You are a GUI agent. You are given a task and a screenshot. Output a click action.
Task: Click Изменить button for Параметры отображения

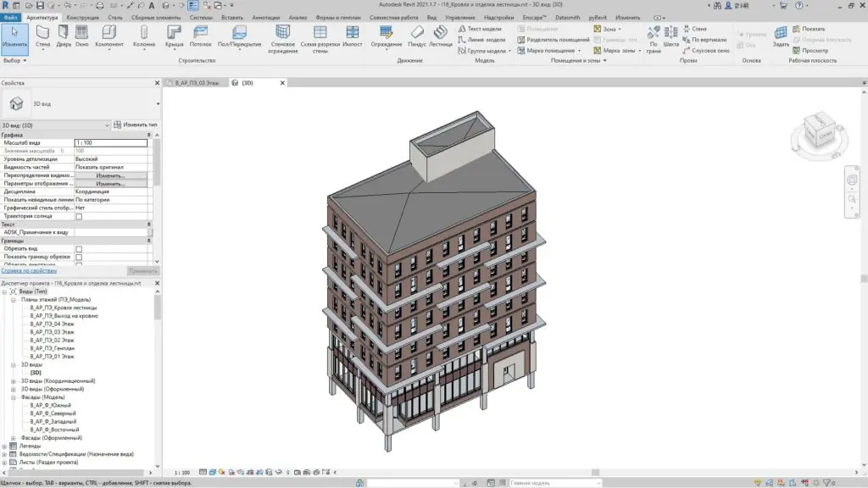click(110, 183)
